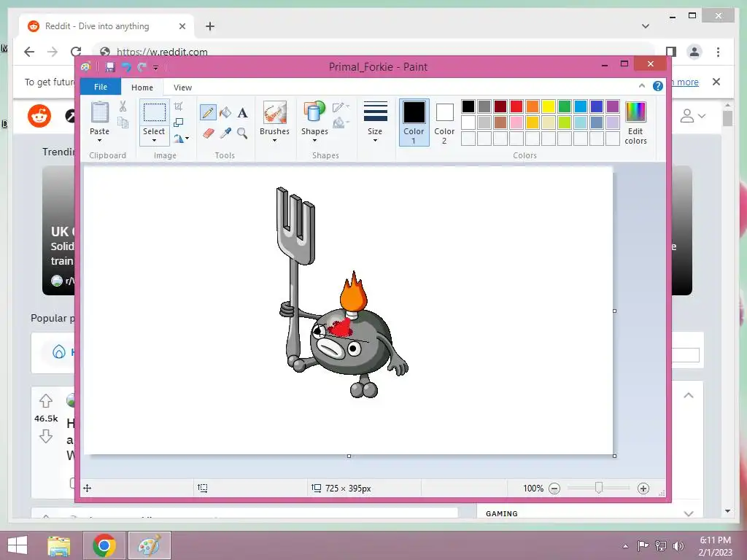The width and height of the screenshot is (747, 560).
Task: Click the Paste clipboard icon
Action: pyautogui.click(x=99, y=112)
